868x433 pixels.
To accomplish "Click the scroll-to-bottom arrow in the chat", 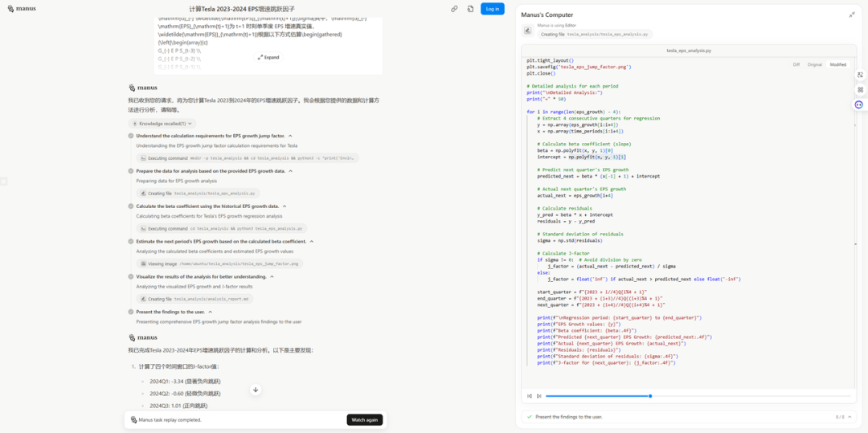I will click(x=256, y=390).
